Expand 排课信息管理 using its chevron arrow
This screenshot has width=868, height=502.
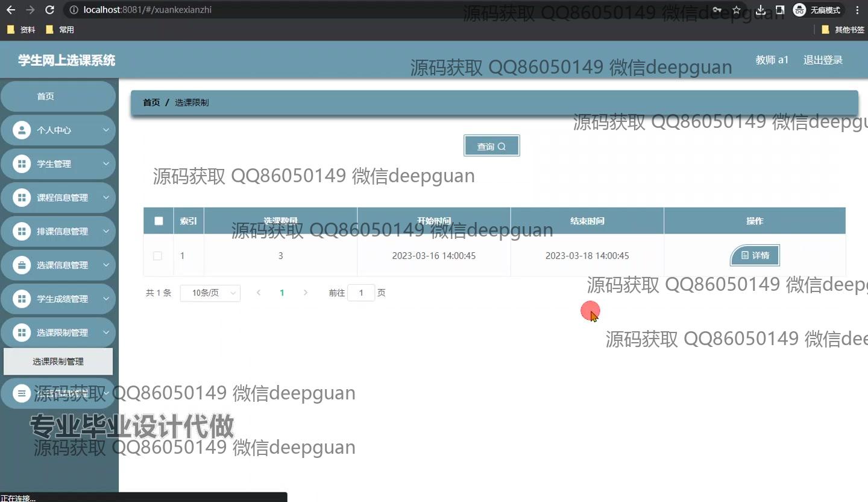click(106, 232)
